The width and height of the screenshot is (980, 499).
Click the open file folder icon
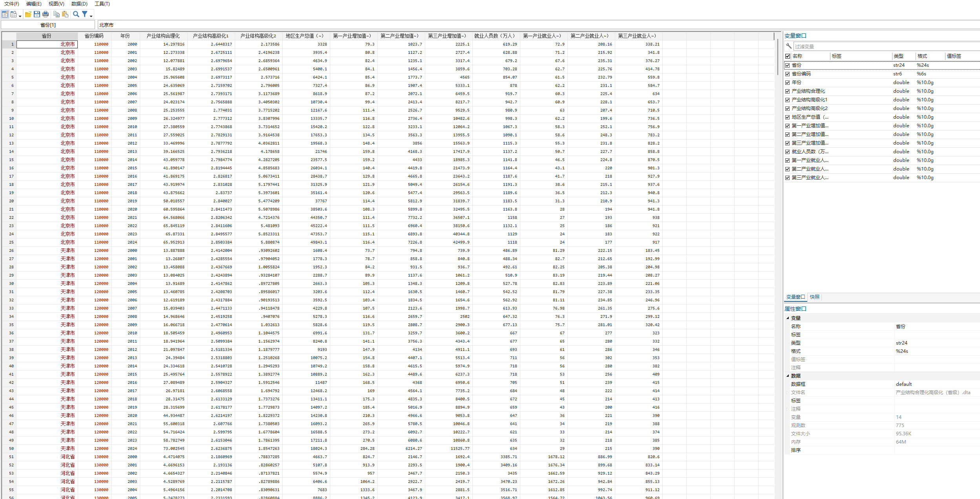(28, 15)
